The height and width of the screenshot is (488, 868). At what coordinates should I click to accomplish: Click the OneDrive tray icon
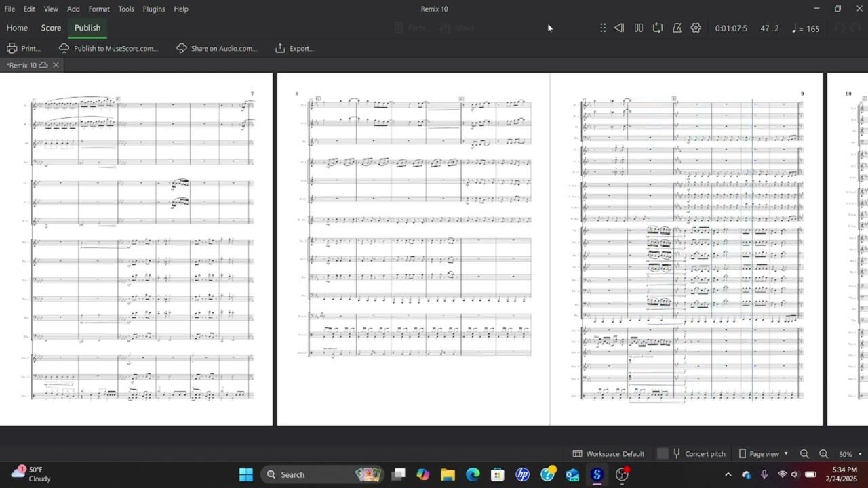746,474
